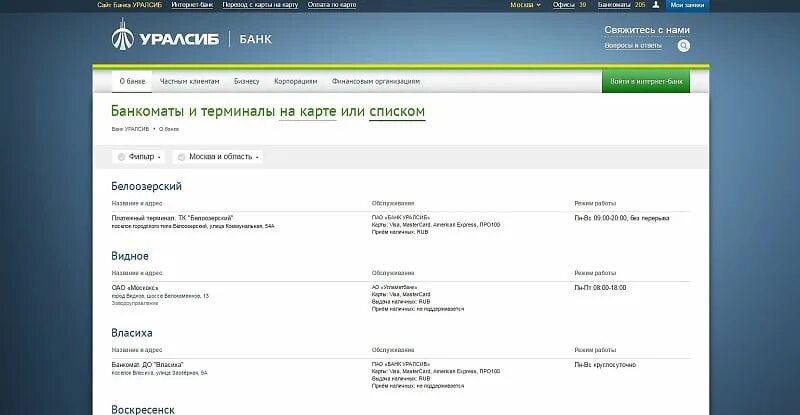Select the Воскресенск heading
Viewport: 800px width, 415px height.
pyautogui.click(x=143, y=410)
